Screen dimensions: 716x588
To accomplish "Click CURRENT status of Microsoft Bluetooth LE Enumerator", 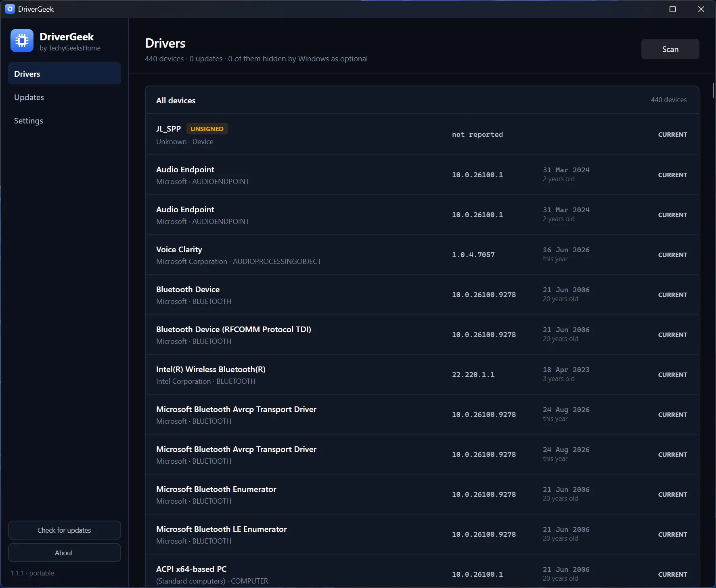I will (672, 534).
